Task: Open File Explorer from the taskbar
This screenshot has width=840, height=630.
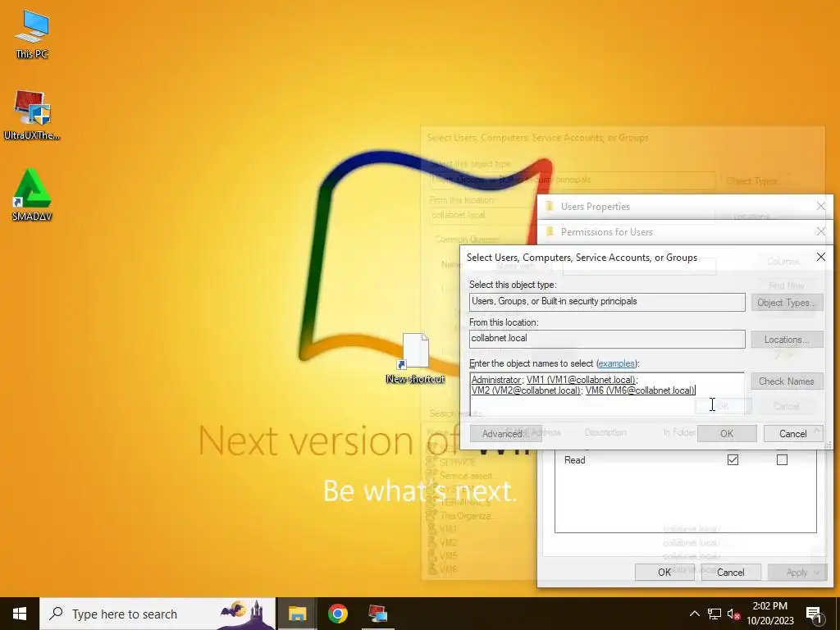Action: (297, 614)
